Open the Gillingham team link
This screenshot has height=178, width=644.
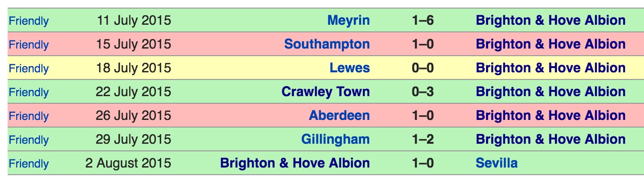click(335, 139)
